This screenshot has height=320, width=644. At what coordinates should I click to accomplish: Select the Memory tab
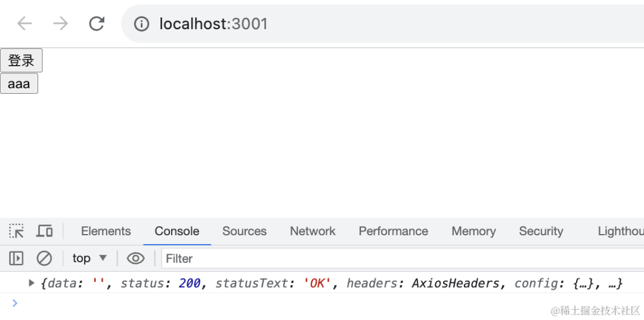click(x=473, y=231)
